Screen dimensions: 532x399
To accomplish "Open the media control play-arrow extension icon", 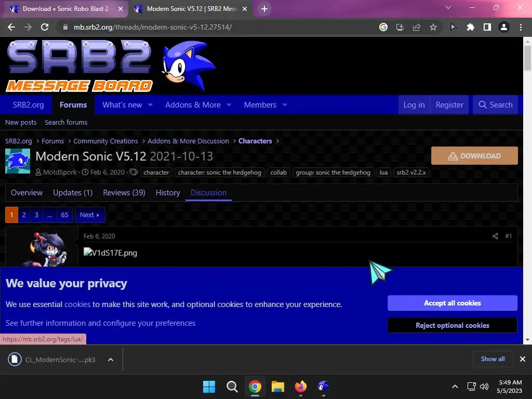I will tap(453, 27).
